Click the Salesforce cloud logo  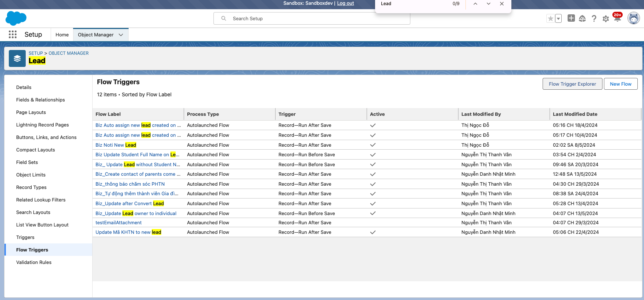16,18
